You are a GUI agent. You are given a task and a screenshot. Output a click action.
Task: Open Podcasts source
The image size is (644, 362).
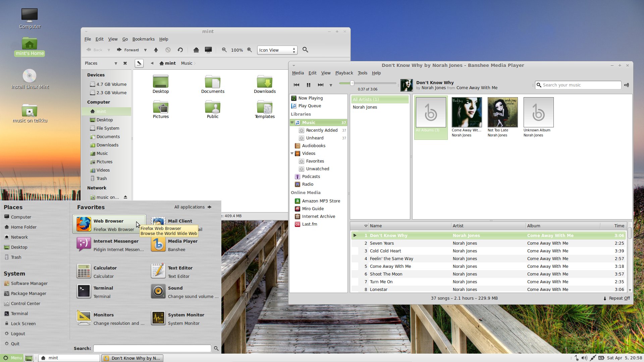pyautogui.click(x=311, y=177)
